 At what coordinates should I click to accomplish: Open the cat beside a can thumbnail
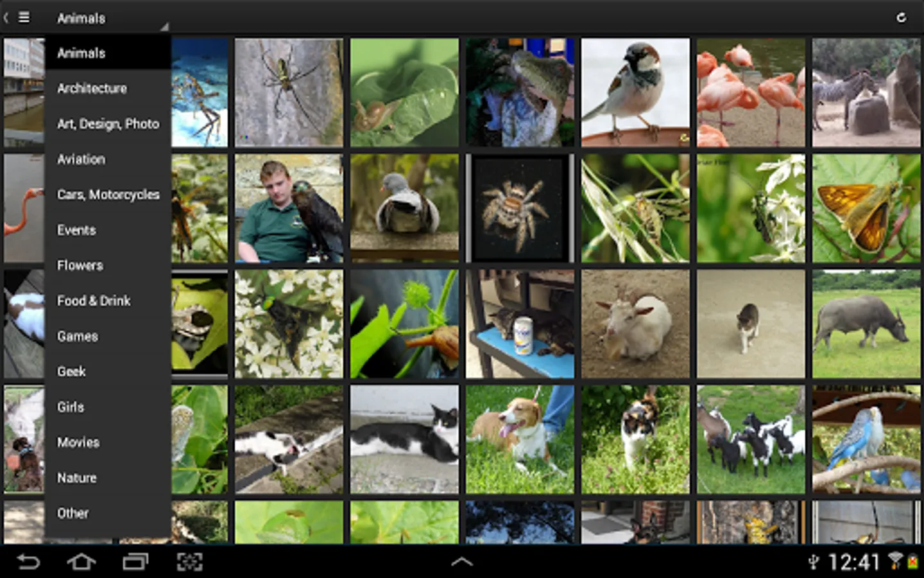(x=520, y=324)
